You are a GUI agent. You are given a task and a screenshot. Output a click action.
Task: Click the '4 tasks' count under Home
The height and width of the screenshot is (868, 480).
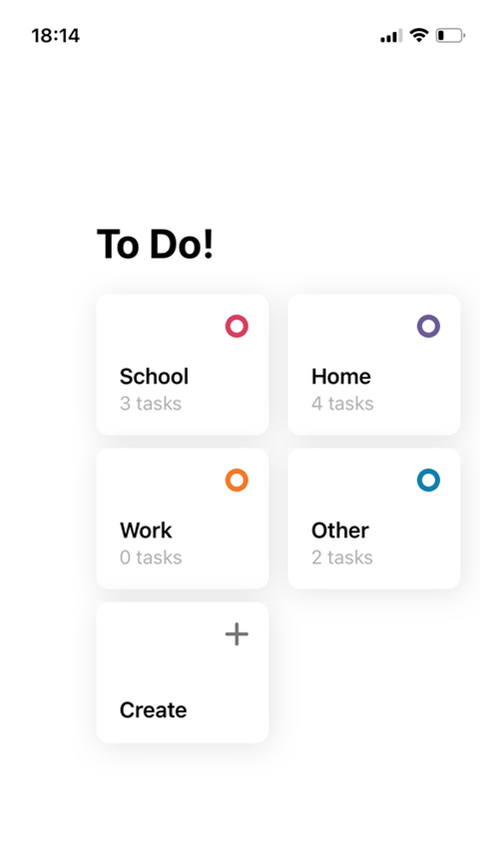coord(342,404)
